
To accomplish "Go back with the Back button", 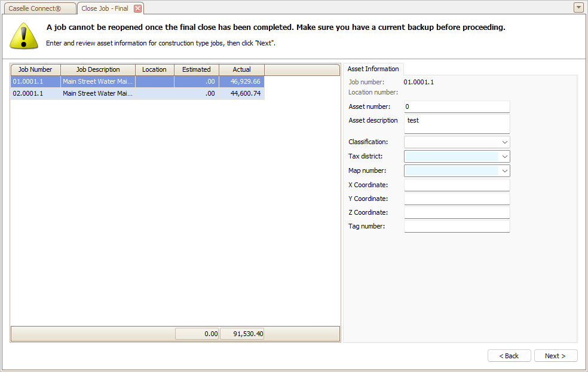I will click(509, 356).
